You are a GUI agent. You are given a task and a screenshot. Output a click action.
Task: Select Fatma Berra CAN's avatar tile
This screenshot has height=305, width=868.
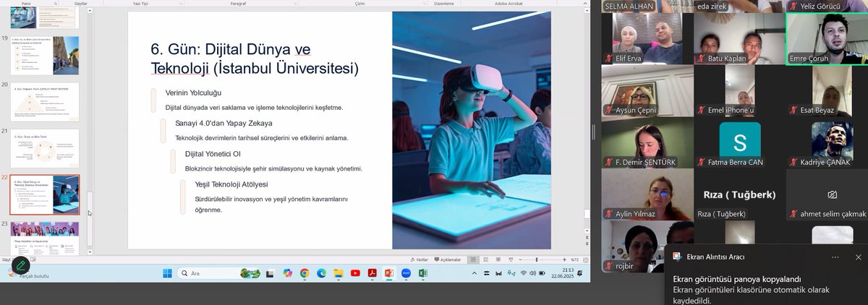point(739,142)
